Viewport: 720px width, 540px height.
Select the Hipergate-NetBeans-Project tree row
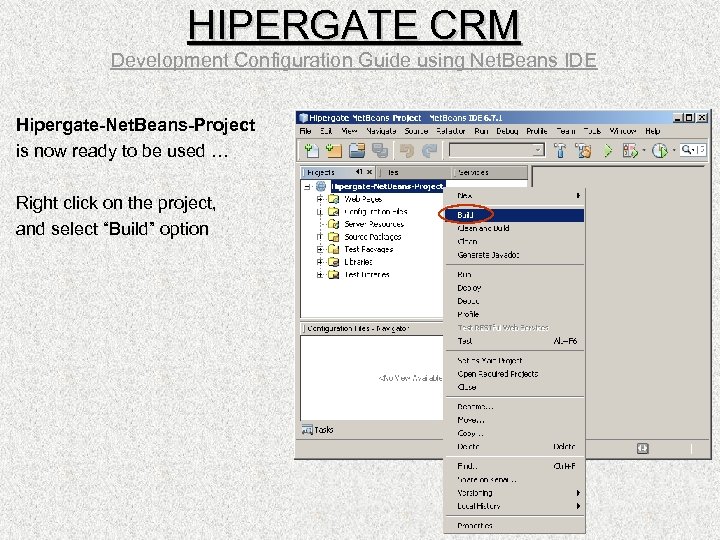388,186
